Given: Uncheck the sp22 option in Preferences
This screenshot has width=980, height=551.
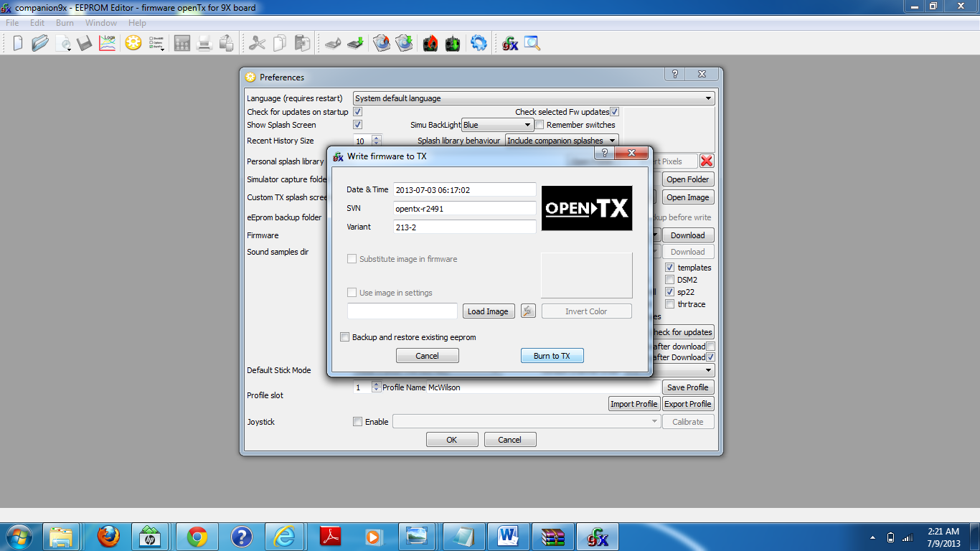Looking at the screenshot, I should pos(670,292).
